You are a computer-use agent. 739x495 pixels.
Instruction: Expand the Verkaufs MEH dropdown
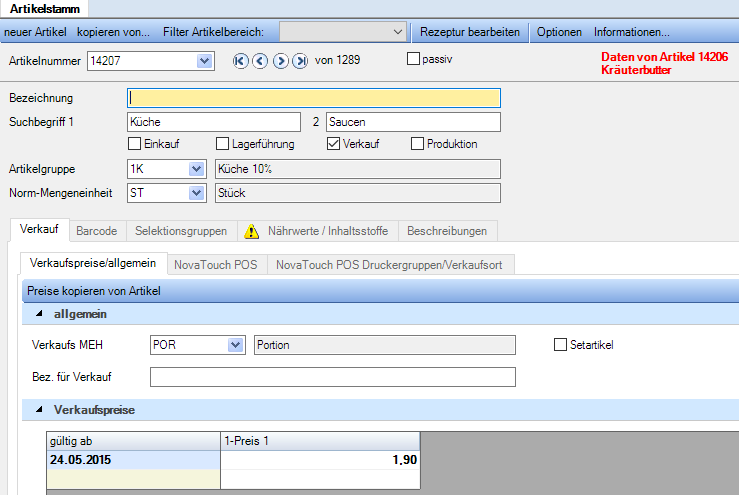click(235, 345)
